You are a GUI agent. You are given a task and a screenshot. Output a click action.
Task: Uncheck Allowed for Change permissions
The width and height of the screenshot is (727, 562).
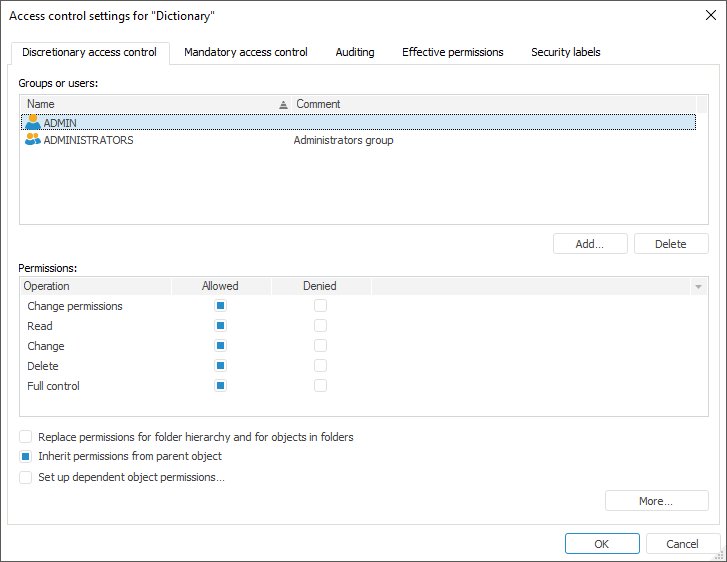point(220,306)
